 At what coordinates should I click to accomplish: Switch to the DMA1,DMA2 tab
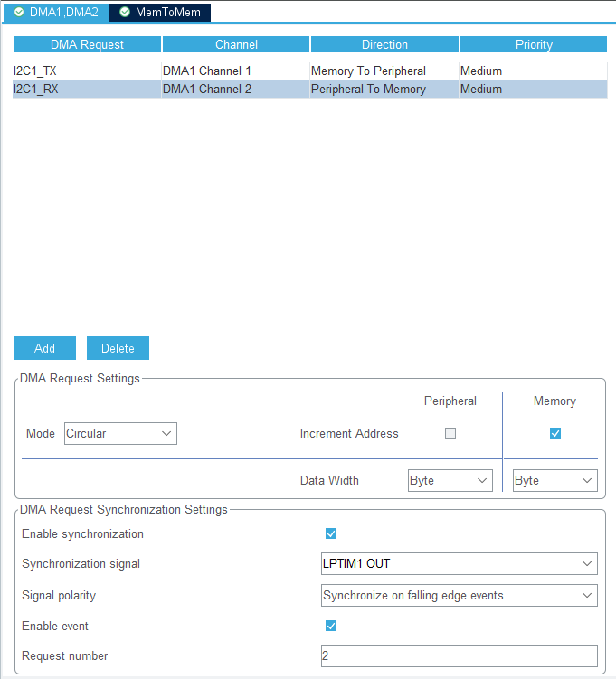click(56, 12)
